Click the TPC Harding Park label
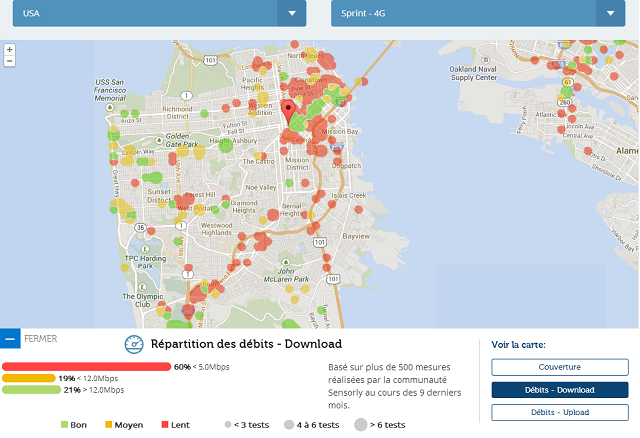This screenshot has width=640, height=438. pyautogui.click(x=145, y=262)
